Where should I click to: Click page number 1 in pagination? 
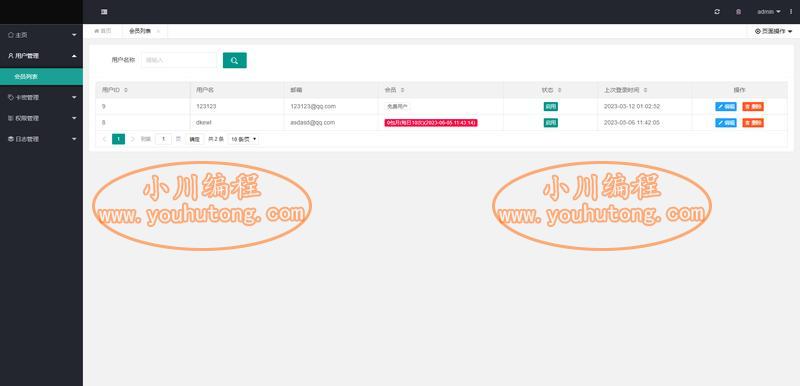pos(118,139)
